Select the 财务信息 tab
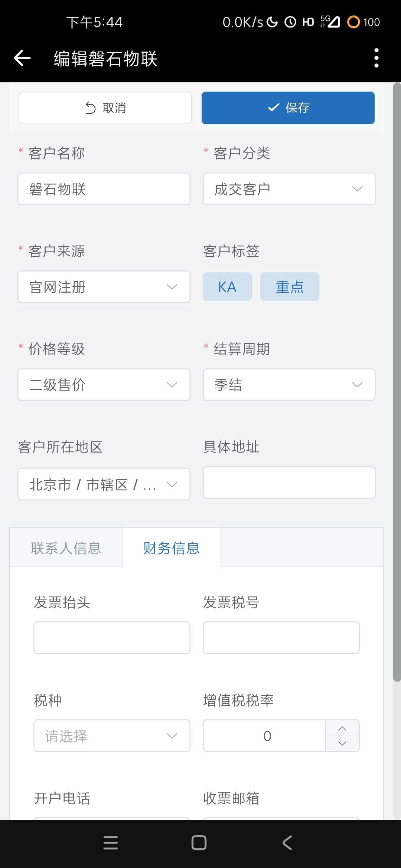 172,548
